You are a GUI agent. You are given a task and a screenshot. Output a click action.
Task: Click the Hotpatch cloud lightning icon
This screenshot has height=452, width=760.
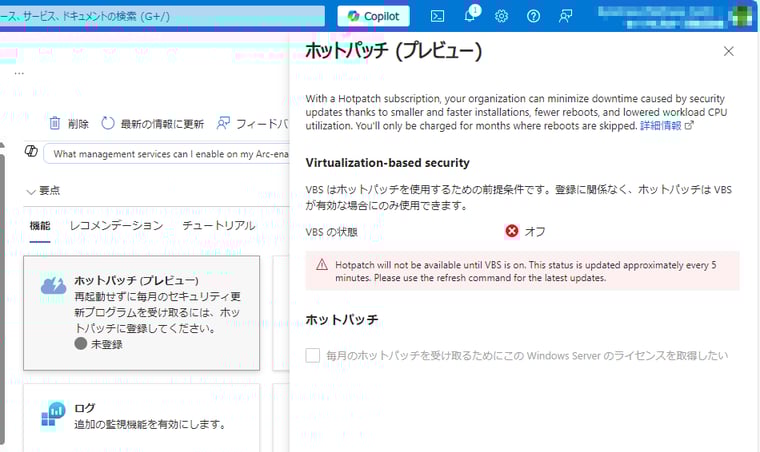click(x=53, y=285)
